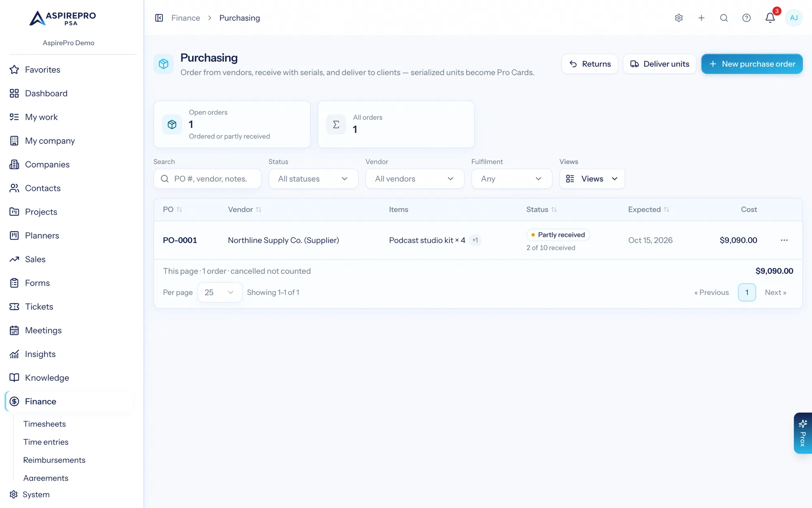Open the Prox assistant side tab

point(803,433)
